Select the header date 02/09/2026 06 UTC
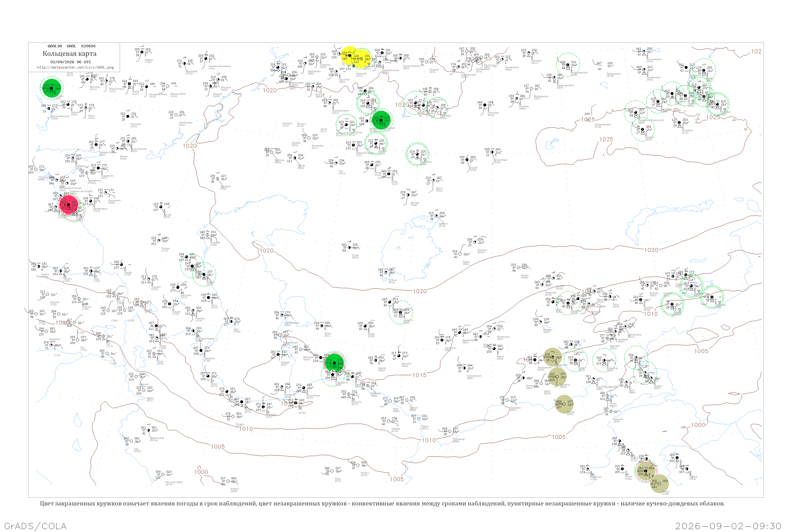 click(x=70, y=62)
